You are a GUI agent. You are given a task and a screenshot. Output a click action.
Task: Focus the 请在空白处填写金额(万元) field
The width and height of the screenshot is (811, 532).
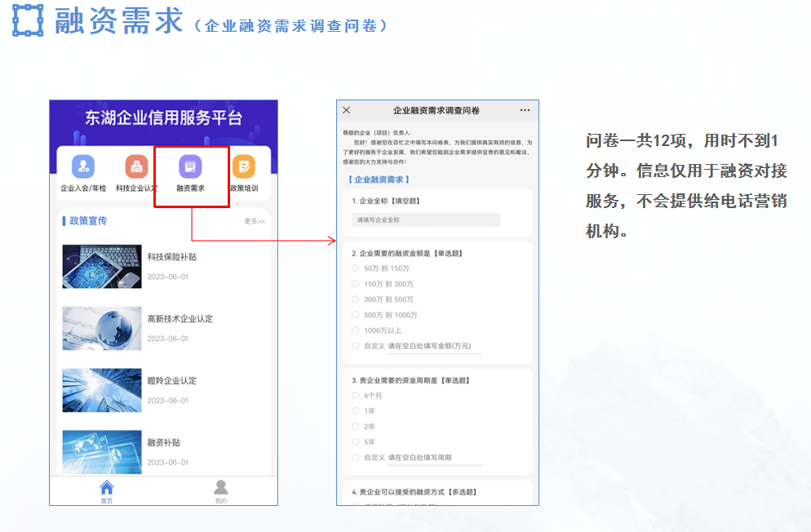pos(434,347)
